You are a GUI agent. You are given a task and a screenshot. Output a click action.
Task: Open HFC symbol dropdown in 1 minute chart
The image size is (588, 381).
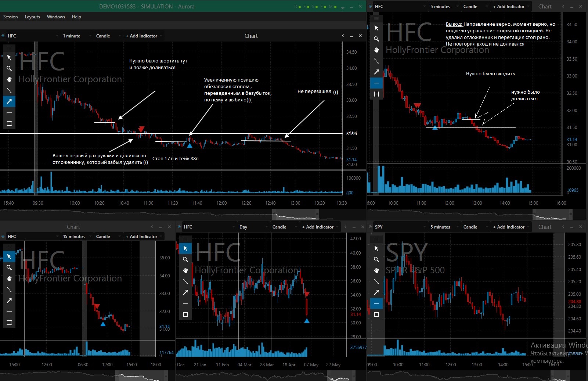pyautogui.click(x=32, y=36)
